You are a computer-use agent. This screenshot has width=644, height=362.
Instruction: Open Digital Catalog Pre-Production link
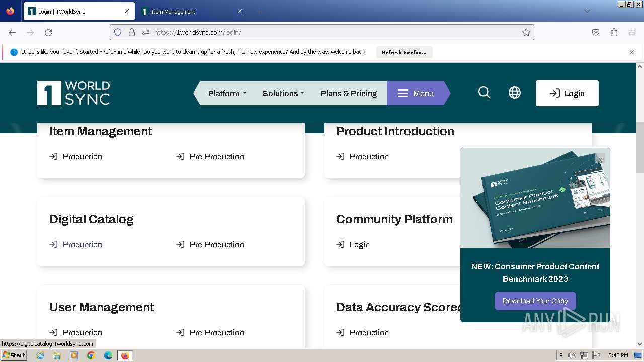point(210,244)
